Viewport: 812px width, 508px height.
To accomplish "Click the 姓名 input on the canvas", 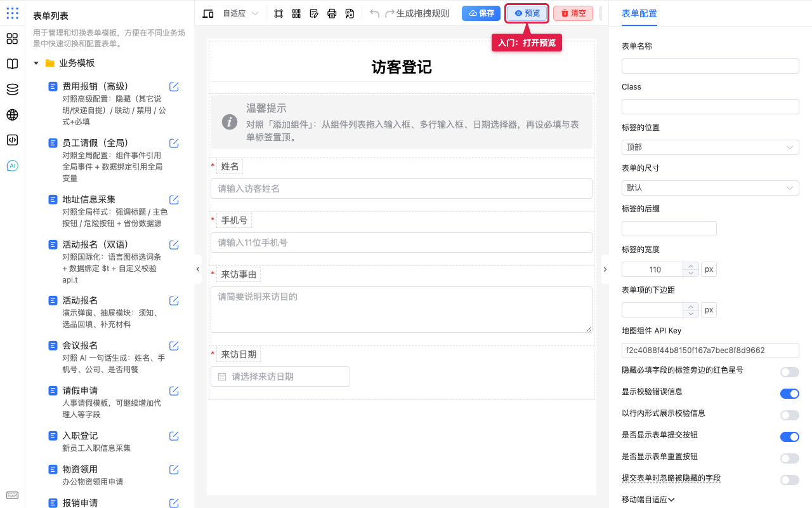I will pyautogui.click(x=401, y=189).
